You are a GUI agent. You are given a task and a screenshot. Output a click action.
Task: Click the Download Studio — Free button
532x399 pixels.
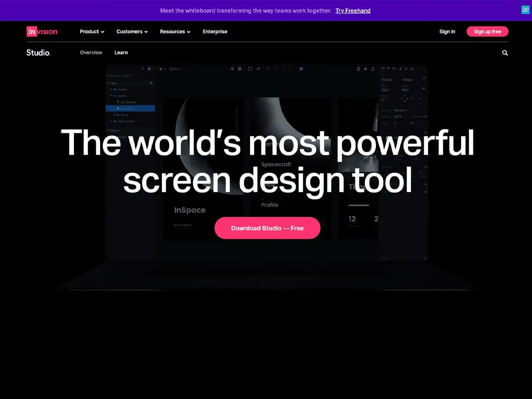pos(267,228)
